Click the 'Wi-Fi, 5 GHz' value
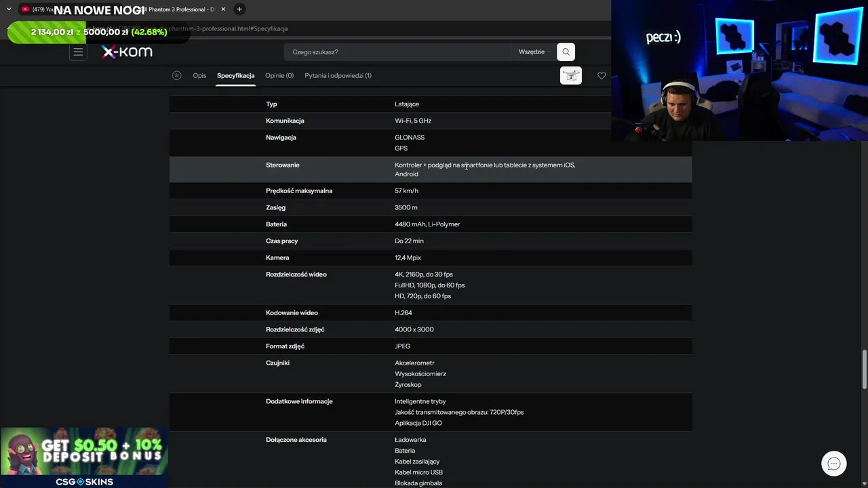Screen dimensions: 868x488 point(413,121)
